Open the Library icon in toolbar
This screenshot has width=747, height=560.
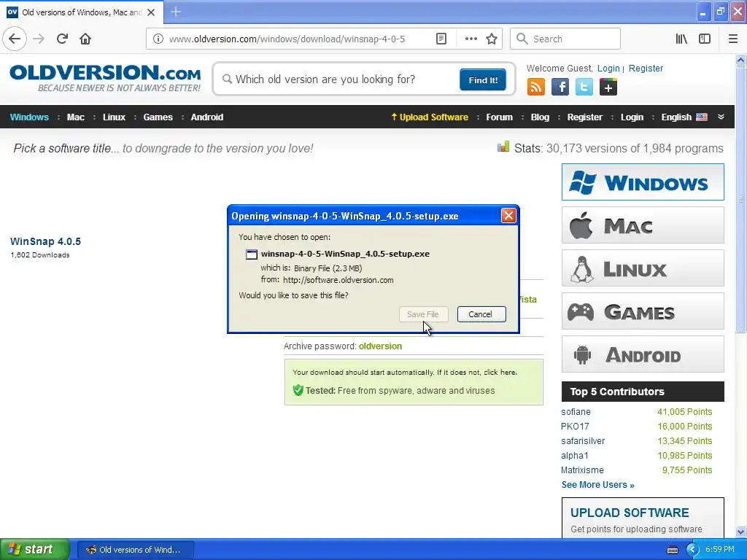pos(681,39)
